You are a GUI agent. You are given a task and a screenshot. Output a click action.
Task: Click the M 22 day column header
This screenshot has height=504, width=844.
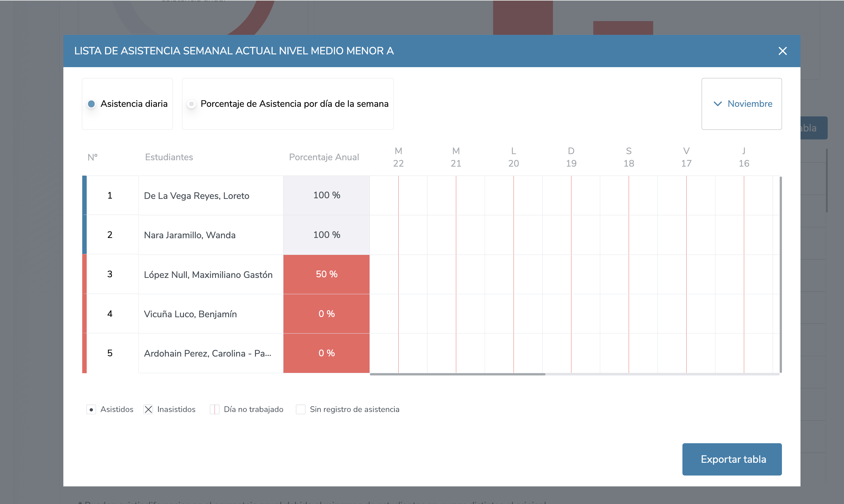pos(398,157)
